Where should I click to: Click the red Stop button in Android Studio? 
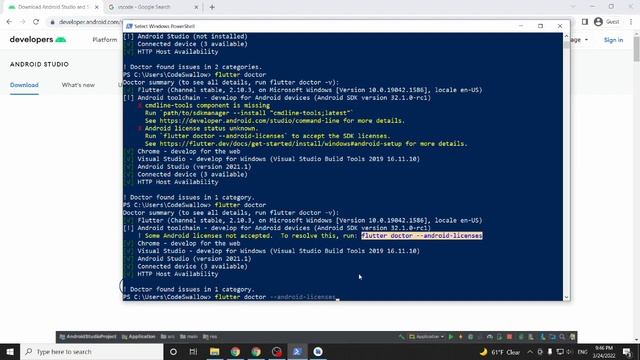[509, 337]
